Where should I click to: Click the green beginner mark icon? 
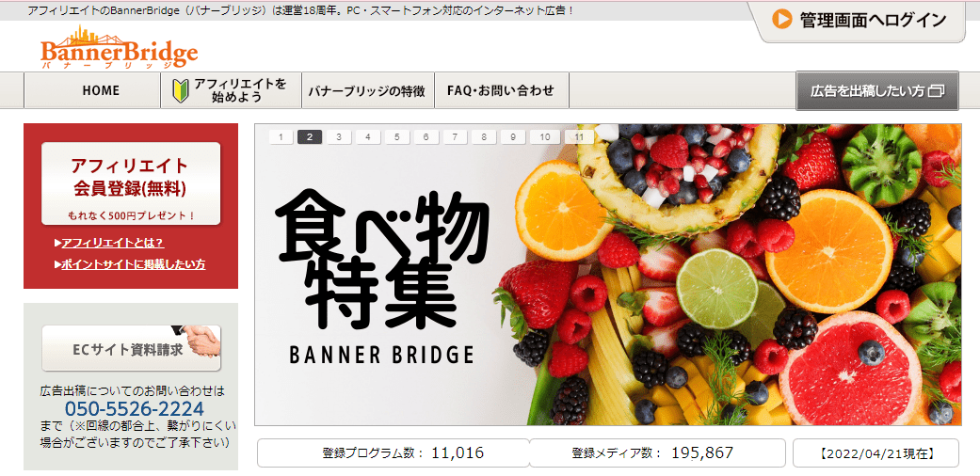pyautogui.click(x=181, y=90)
